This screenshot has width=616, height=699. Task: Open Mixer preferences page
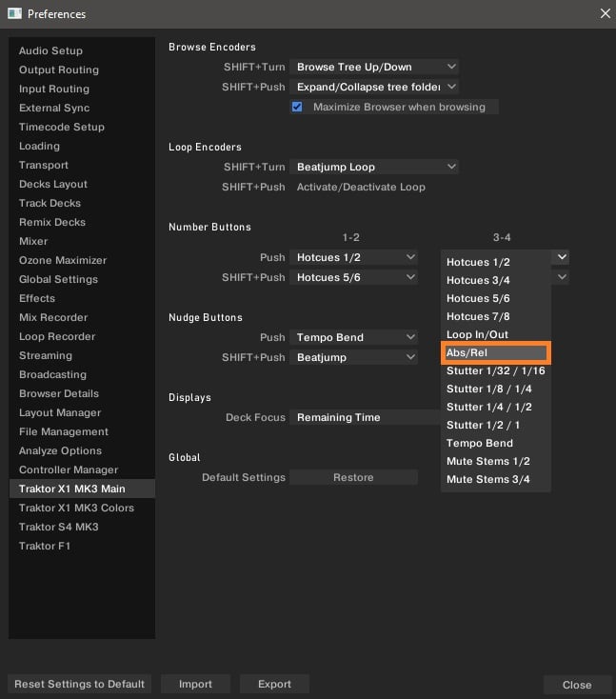tap(82, 241)
